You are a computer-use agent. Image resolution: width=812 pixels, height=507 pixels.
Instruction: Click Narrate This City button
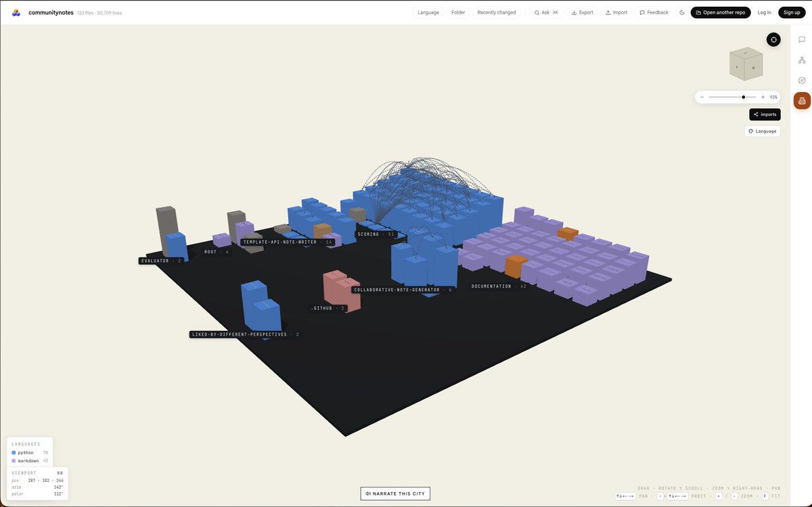coord(395,493)
